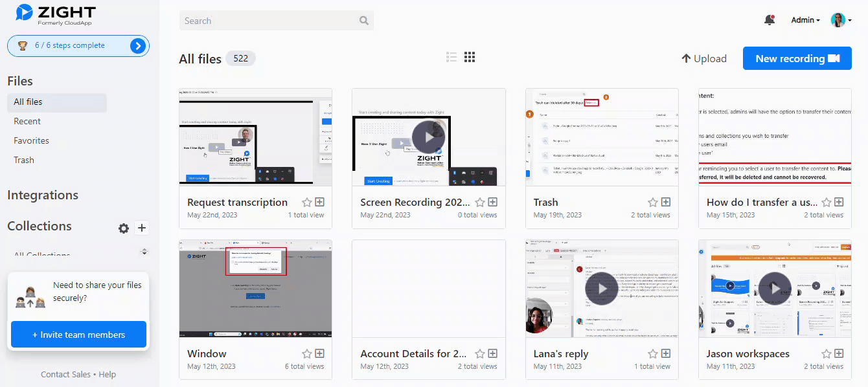Viewport: 868px width, 387px height.
Task: Star the Window file as favorite
Action: pyautogui.click(x=307, y=354)
